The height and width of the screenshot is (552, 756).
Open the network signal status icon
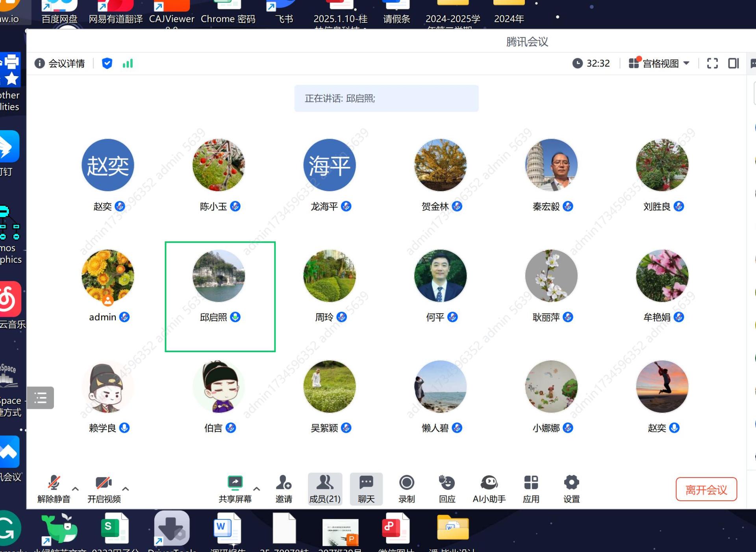point(128,63)
